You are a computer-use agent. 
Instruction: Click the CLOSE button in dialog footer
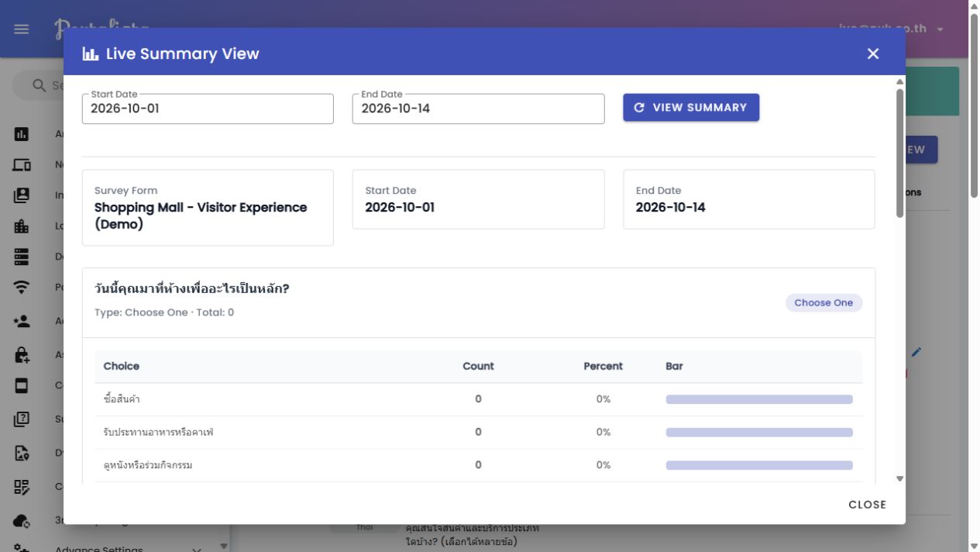(867, 505)
